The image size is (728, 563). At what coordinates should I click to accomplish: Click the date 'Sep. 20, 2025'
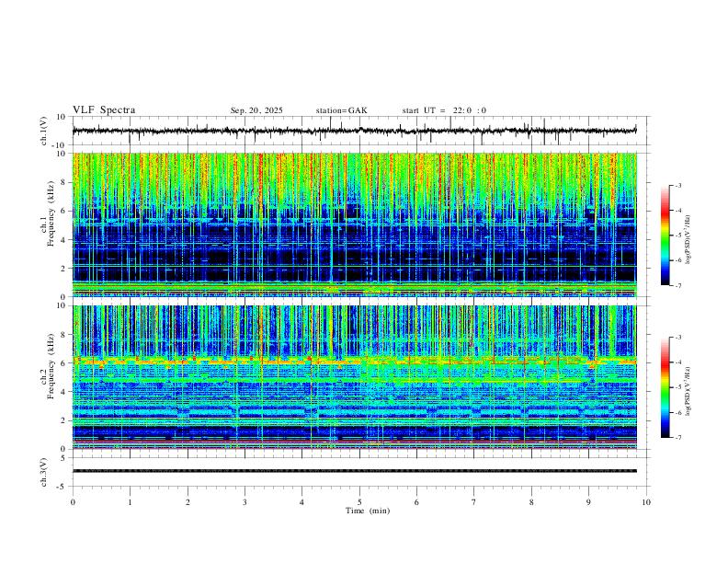pyautogui.click(x=256, y=110)
